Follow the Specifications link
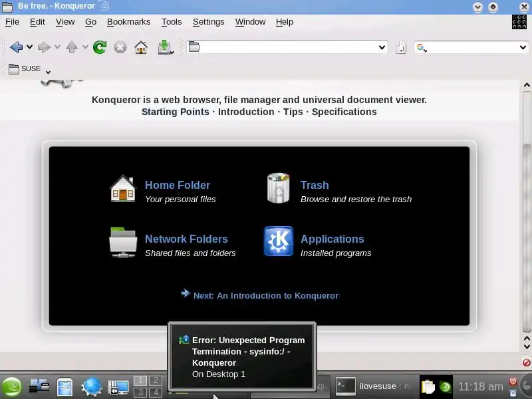532x399 pixels. point(344,112)
